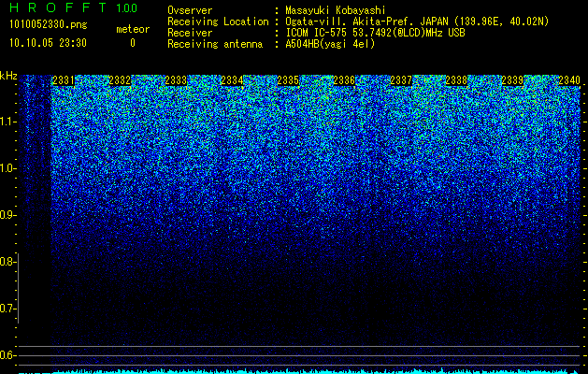Click the kHz axis unit label

tap(8, 76)
